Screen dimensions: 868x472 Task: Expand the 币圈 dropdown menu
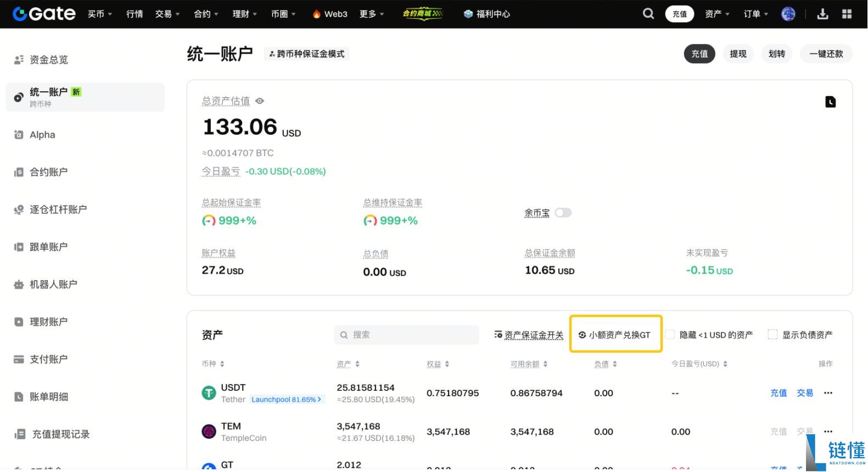283,14
